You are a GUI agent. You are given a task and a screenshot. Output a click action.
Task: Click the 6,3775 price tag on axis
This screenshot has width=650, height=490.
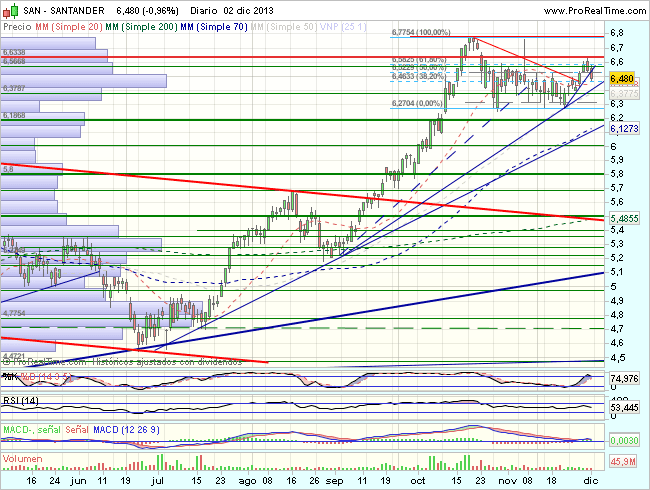click(624, 94)
